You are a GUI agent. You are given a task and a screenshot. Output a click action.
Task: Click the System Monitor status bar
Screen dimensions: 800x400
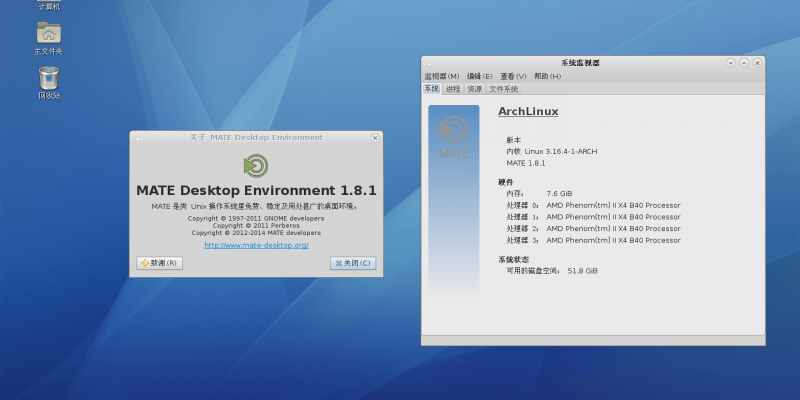pyautogui.click(x=593, y=340)
